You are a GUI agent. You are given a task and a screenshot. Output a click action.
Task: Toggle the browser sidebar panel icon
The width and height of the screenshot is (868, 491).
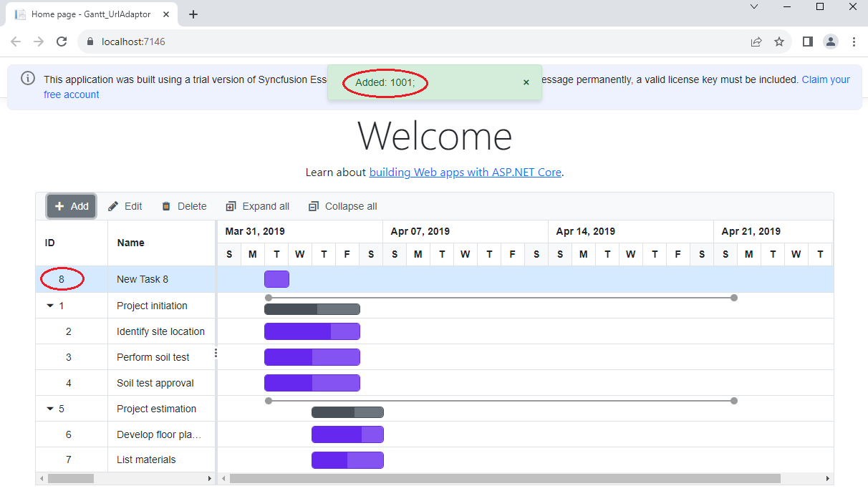coord(807,42)
